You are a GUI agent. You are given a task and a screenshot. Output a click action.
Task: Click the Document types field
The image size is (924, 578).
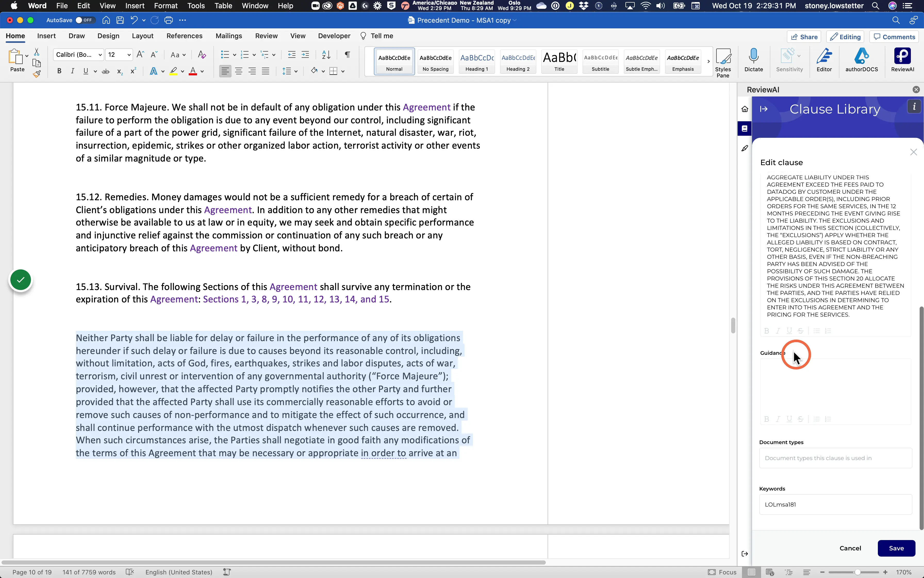pos(835,458)
